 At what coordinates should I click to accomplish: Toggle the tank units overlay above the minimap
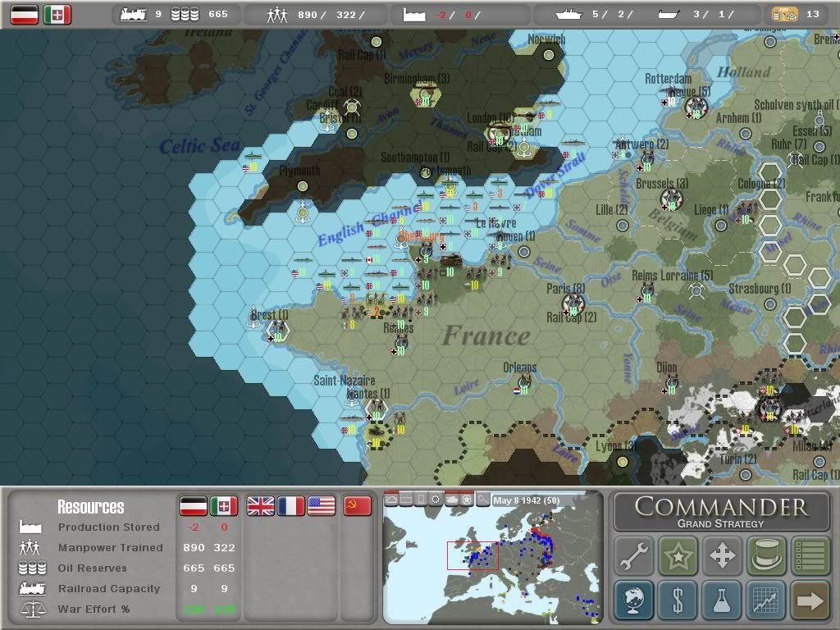452,500
